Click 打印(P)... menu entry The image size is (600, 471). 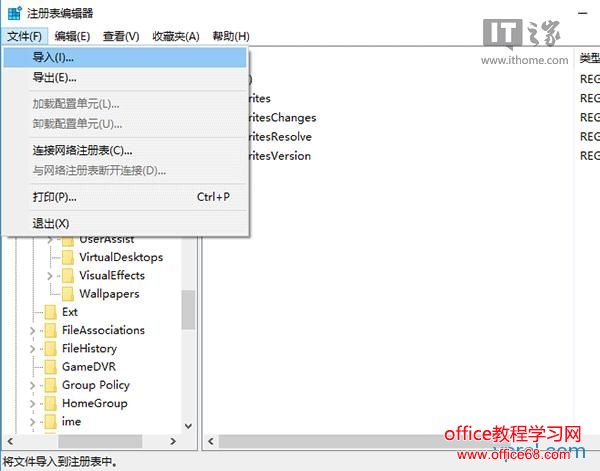(125, 197)
